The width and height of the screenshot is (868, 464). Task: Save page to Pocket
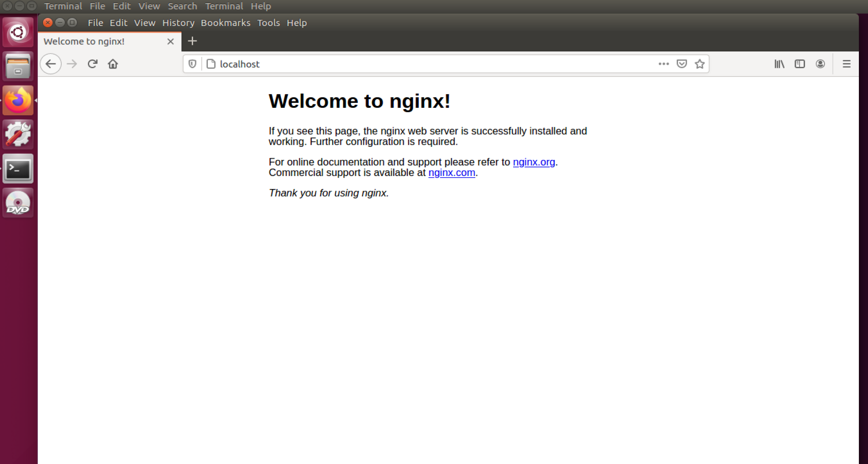coord(682,64)
